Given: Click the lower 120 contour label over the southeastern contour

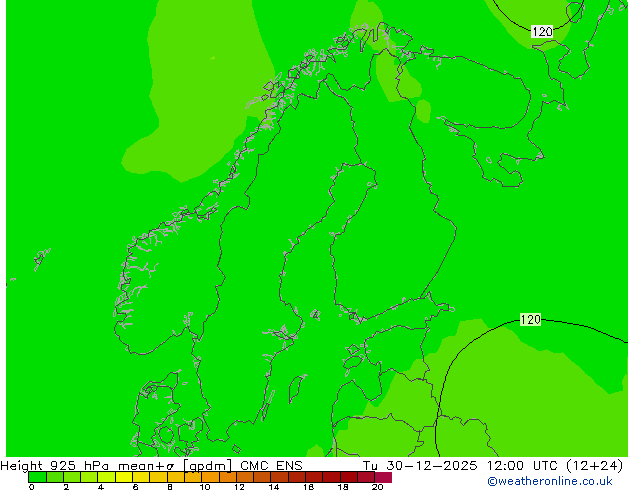Looking at the screenshot, I should (x=530, y=320).
